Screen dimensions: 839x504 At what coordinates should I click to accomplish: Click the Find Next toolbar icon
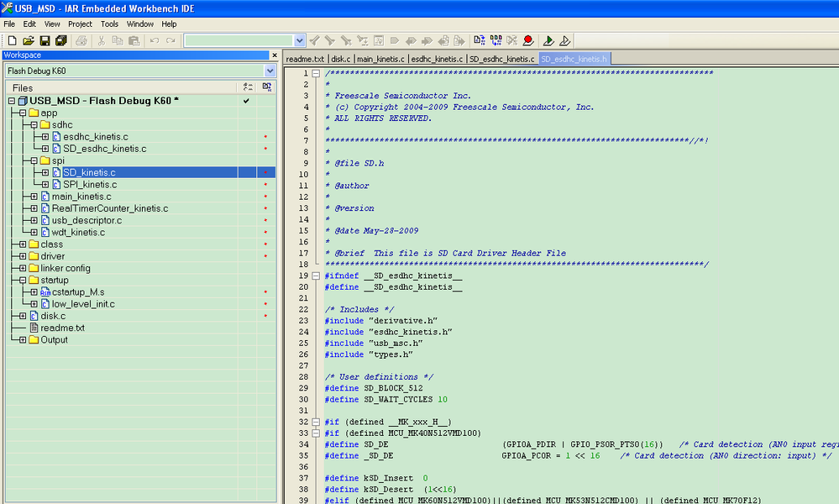point(330,40)
